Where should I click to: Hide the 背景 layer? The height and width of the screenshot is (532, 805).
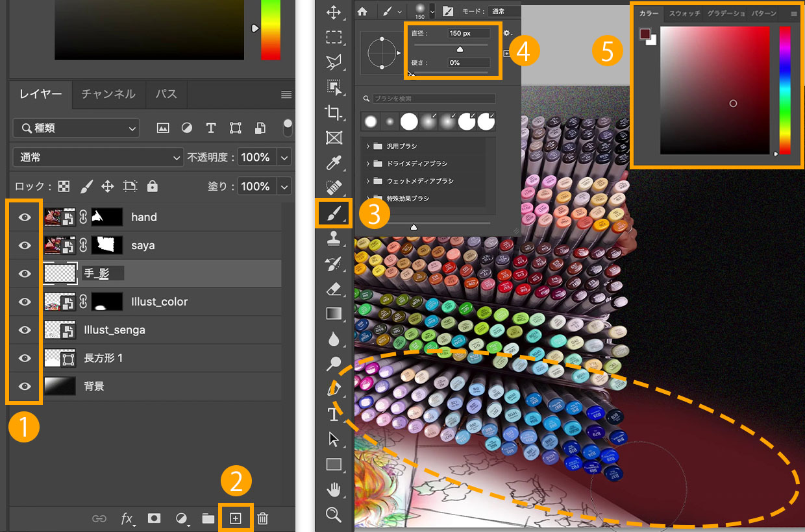point(25,386)
